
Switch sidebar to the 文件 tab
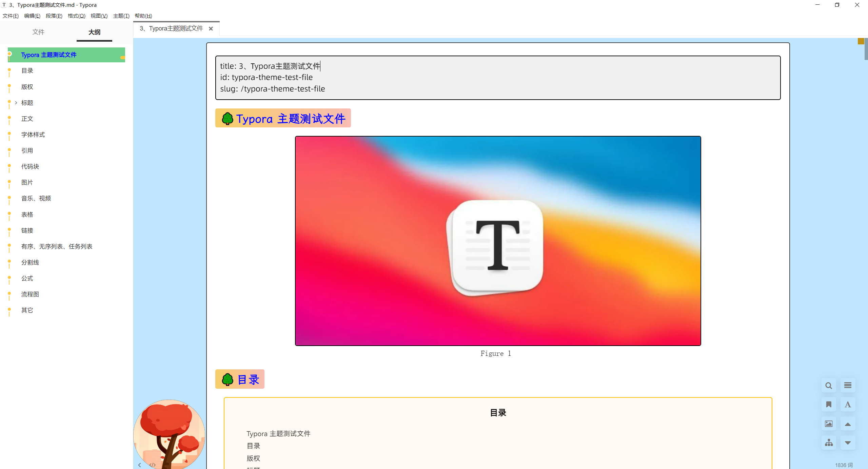[x=38, y=32]
